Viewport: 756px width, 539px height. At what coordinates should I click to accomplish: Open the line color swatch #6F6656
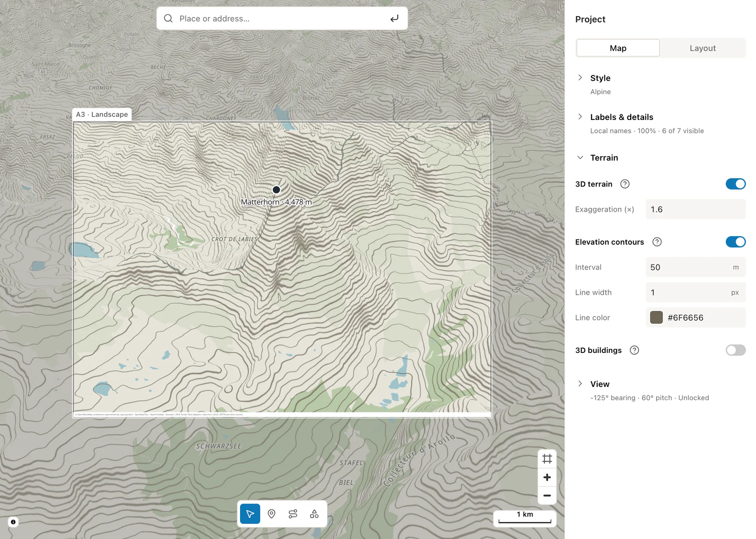point(656,317)
